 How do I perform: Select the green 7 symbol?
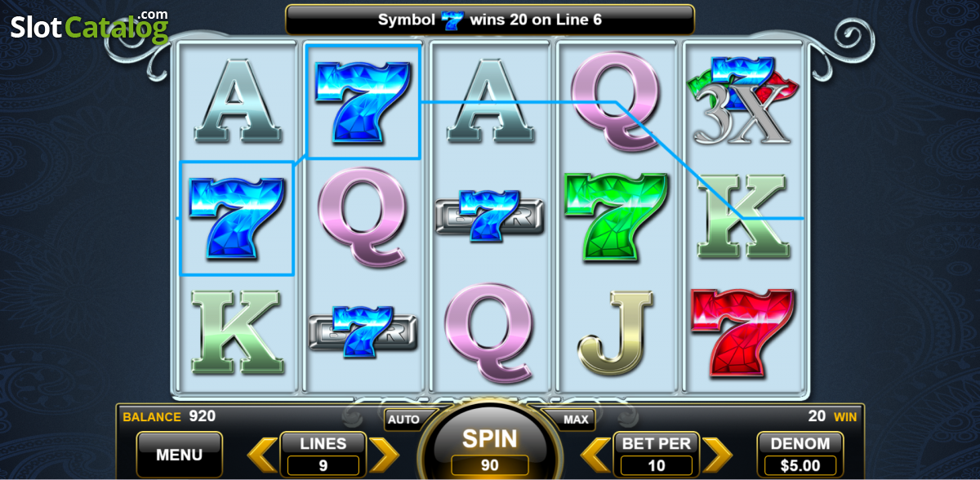pyautogui.click(x=615, y=216)
